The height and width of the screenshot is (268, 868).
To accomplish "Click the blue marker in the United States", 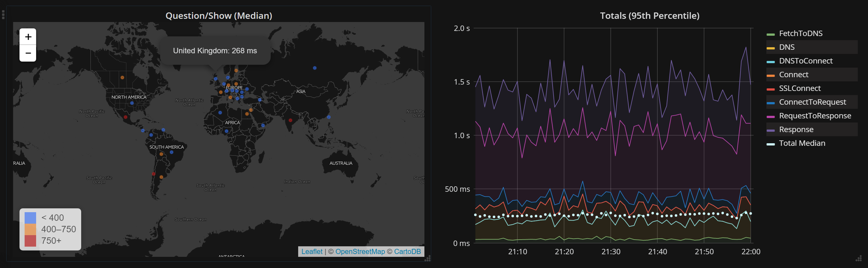I will pos(132,103).
